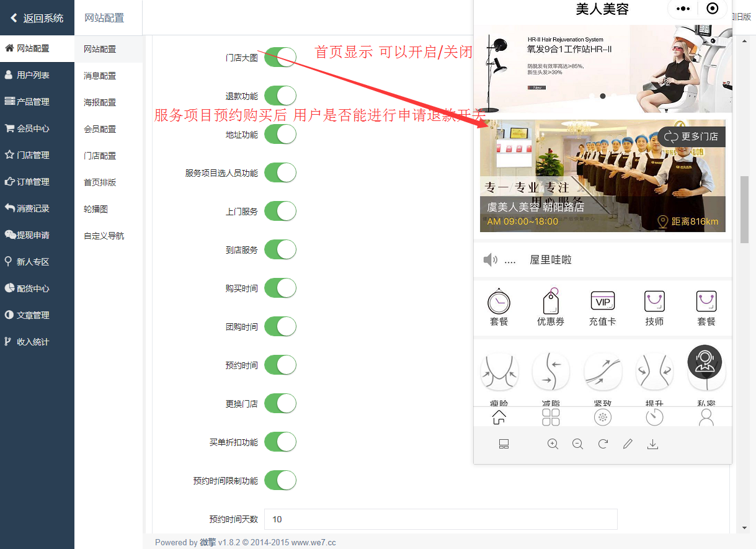756x549 pixels.
Task: Click the speaker announcement icon
Action: click(491, 260)
